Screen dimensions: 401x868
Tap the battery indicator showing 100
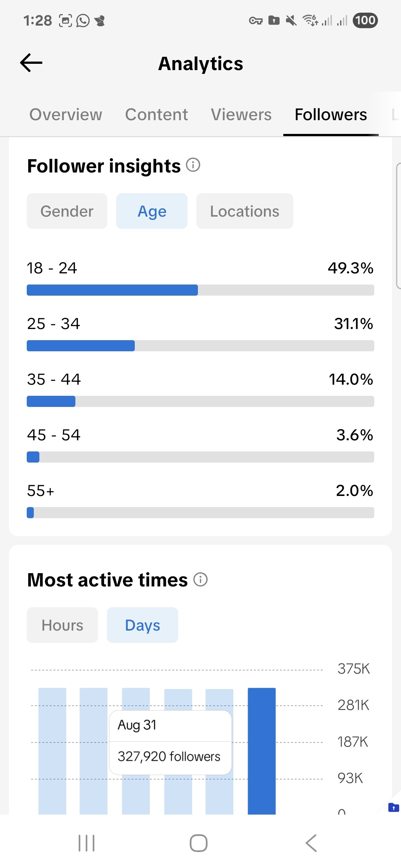(x=365, y=20)
